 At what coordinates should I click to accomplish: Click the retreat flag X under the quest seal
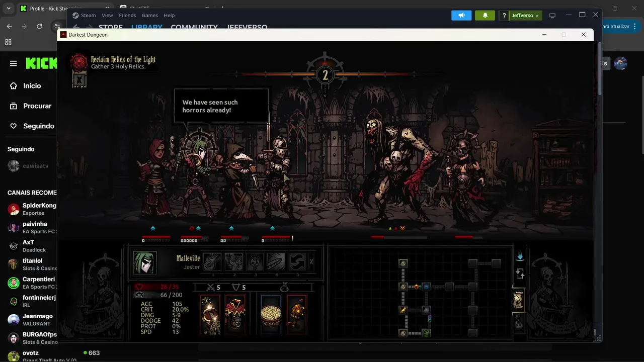point(79,80)
